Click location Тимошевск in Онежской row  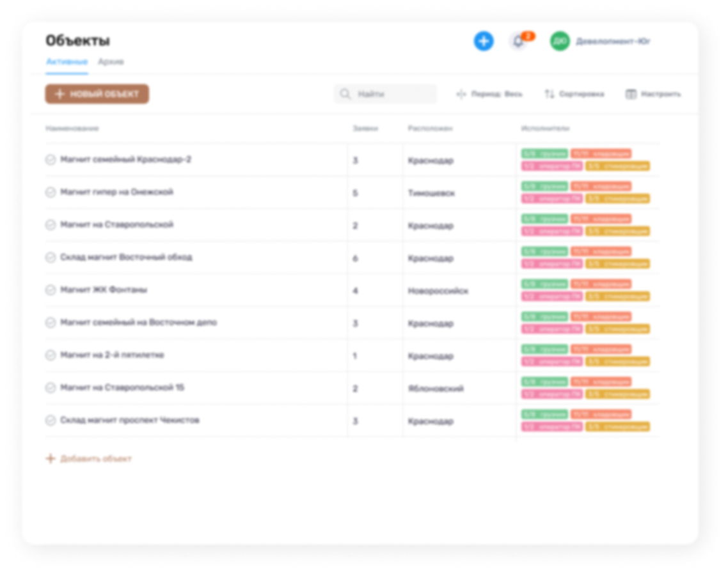click(431, 193)
